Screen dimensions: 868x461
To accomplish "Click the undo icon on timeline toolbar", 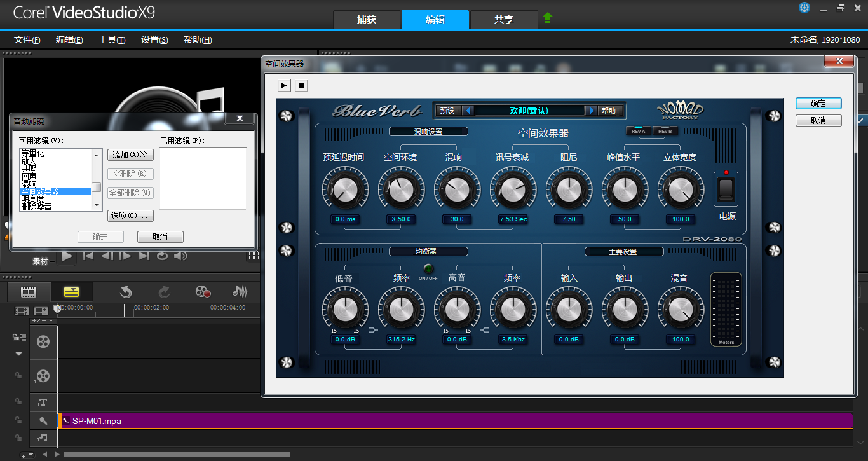I will (x=126, y=292).
